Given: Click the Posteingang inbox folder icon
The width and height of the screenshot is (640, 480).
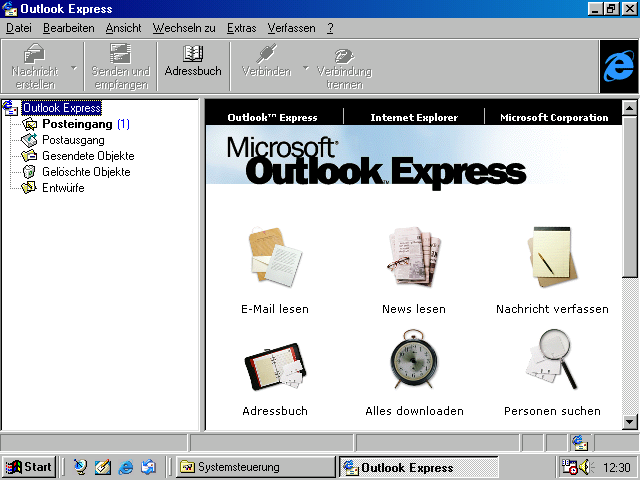Looking at the screenshot, I should tap(29, 124).
